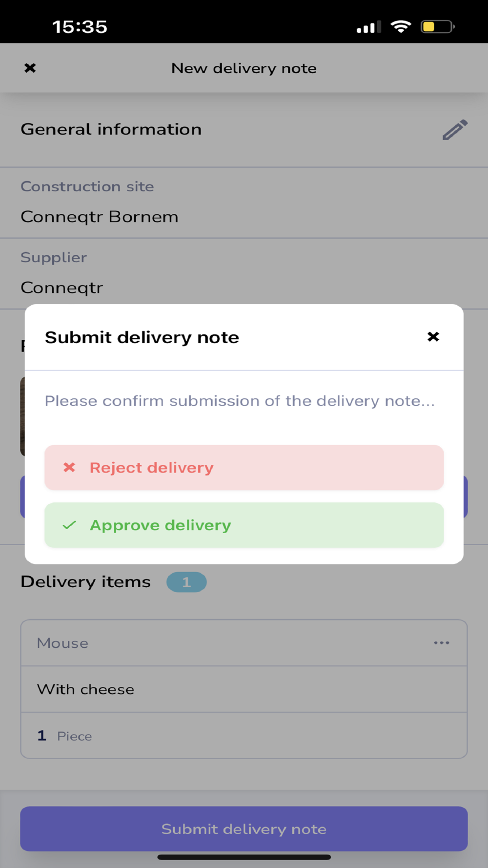This screenshot has height=868, width=488.
Task: Tap the green checkmark icon on Approve delivery
Action: click(x=69, y=525)
